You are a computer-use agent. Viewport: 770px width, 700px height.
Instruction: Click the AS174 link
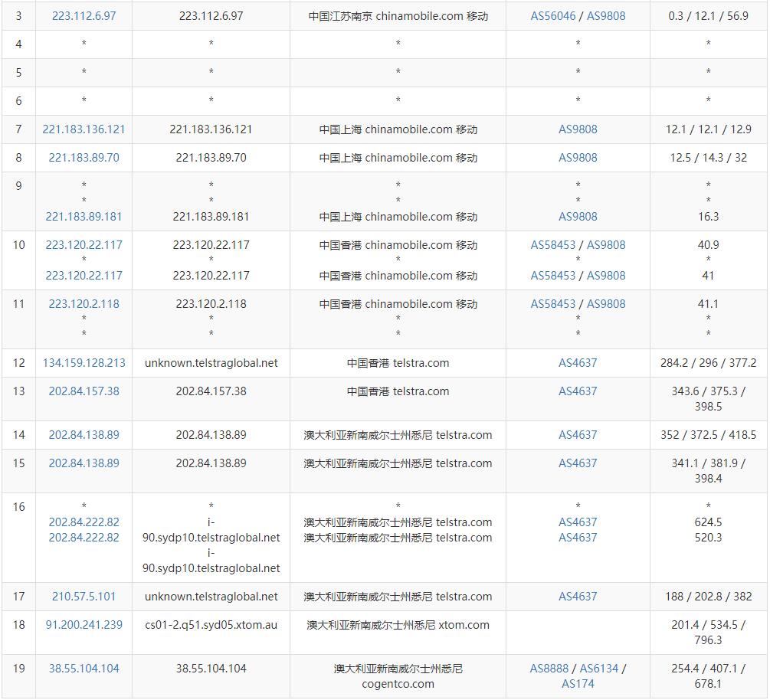578,684
